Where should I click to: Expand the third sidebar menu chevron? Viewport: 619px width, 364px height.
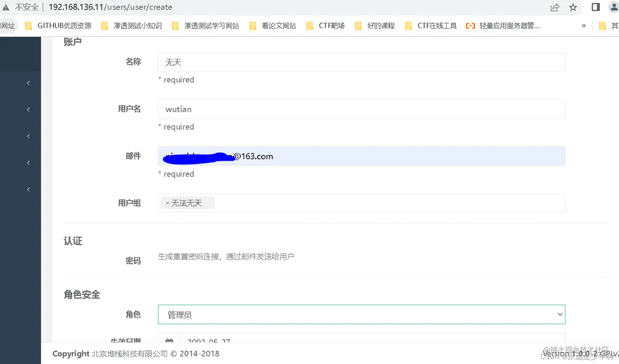pyautogui.click(x=28, y=136)
